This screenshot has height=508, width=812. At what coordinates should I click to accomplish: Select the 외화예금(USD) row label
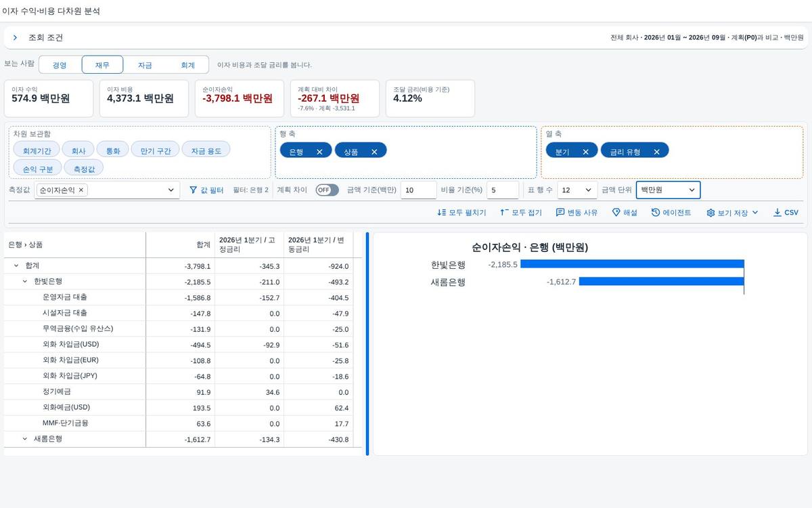point(66,407)
